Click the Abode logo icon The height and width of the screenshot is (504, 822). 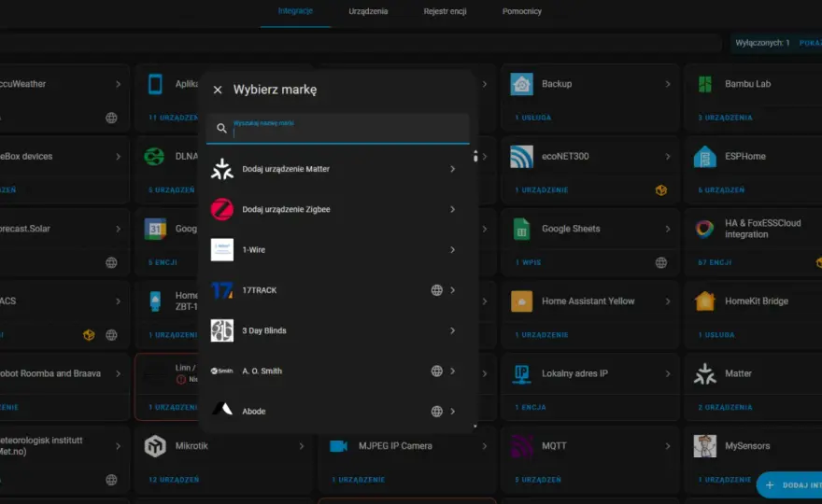[x=221, y=409]
